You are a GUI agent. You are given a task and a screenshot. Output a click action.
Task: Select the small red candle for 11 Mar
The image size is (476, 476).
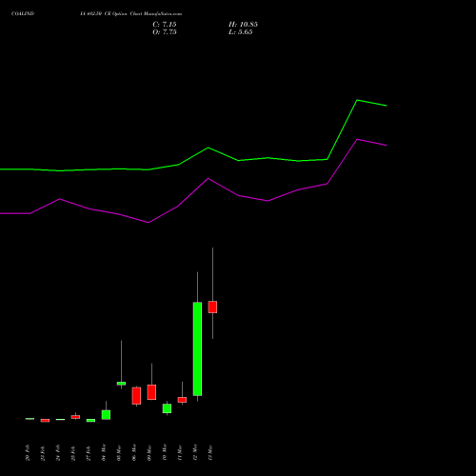182,400
